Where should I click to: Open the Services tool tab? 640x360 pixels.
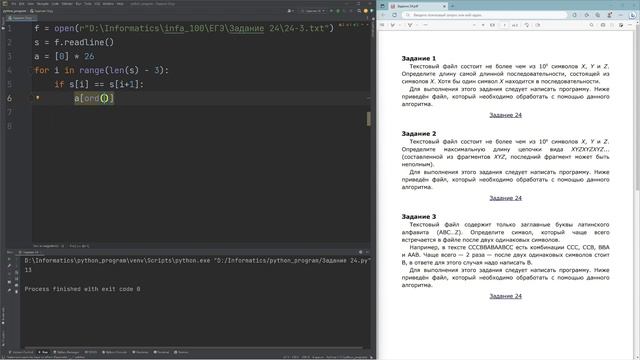click(181, 352)
